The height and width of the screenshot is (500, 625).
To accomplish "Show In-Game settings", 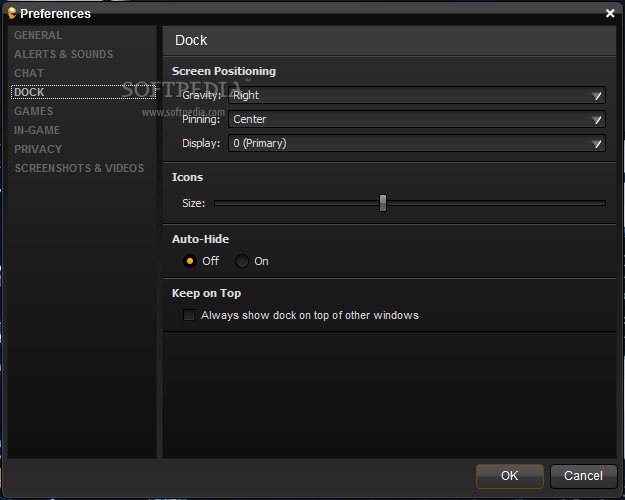I will tap(37, 130).
